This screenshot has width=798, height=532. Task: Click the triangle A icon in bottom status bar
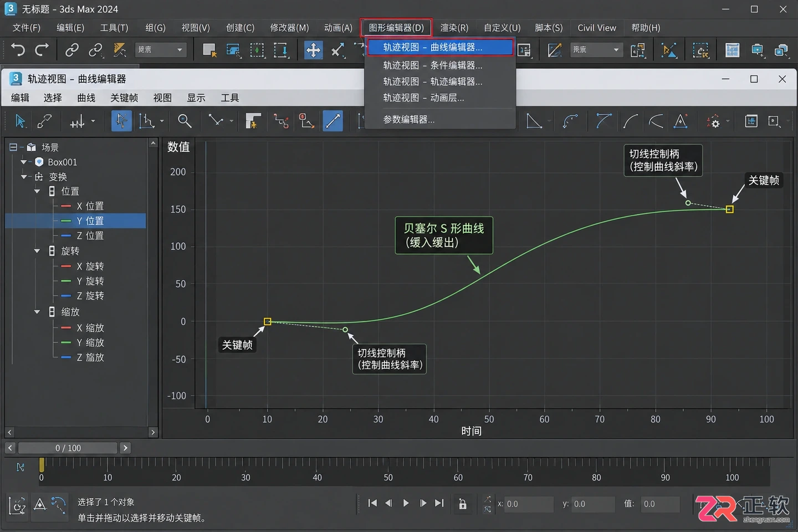(x=40, y=504)
